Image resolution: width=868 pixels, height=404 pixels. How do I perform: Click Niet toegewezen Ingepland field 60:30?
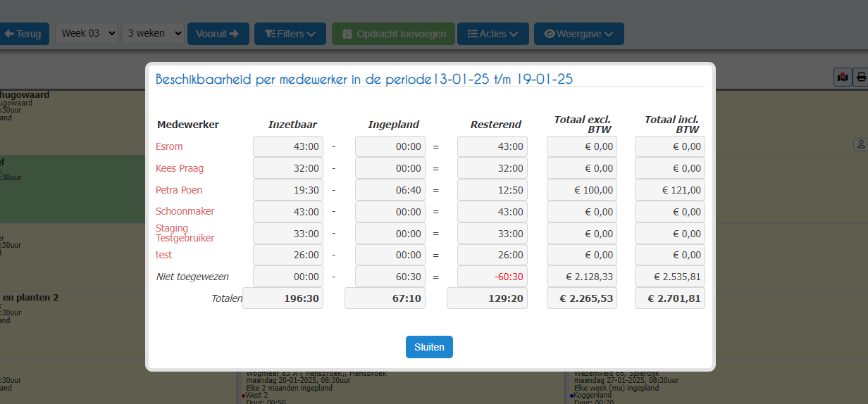(x=390, y=277)
